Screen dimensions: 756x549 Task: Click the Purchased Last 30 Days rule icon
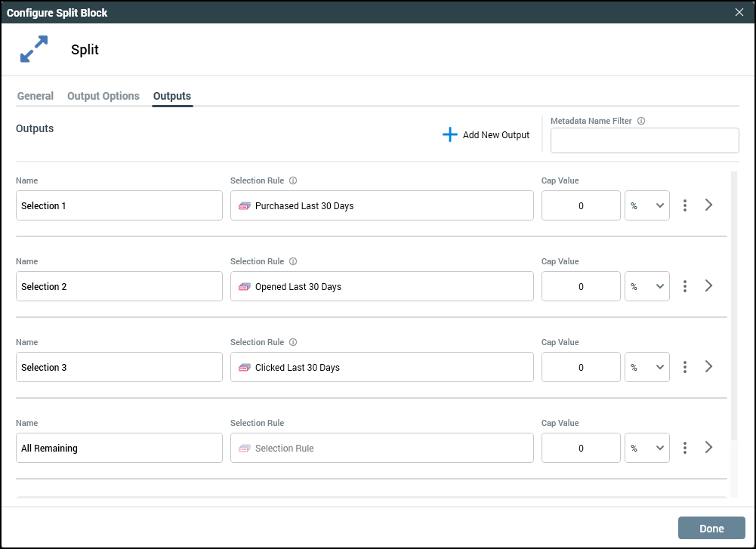point(245,206)
